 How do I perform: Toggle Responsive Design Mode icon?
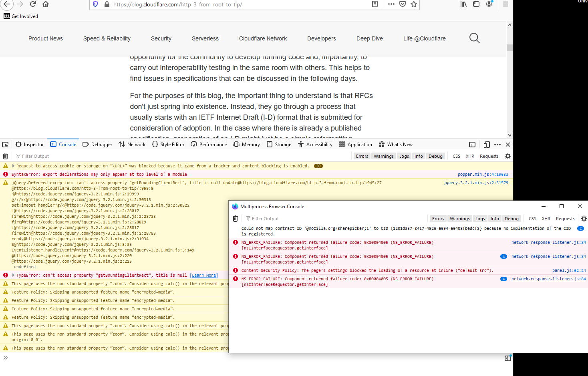tap(487, 145)
